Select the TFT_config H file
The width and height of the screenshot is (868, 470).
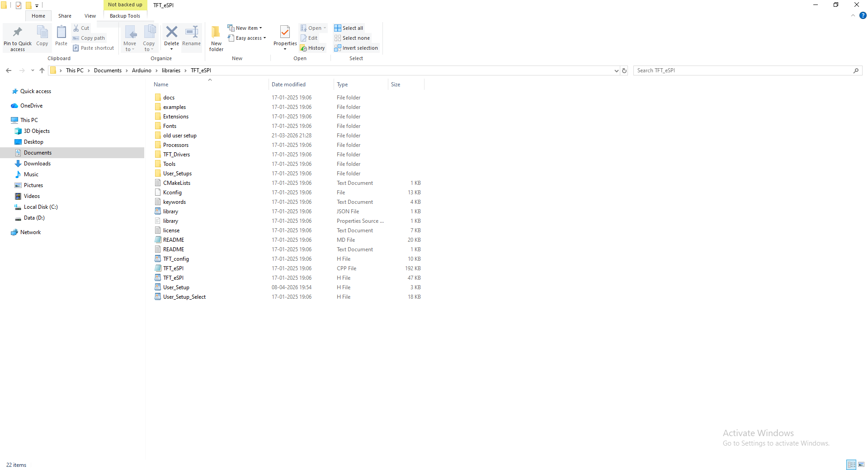(x=176, y=259)
